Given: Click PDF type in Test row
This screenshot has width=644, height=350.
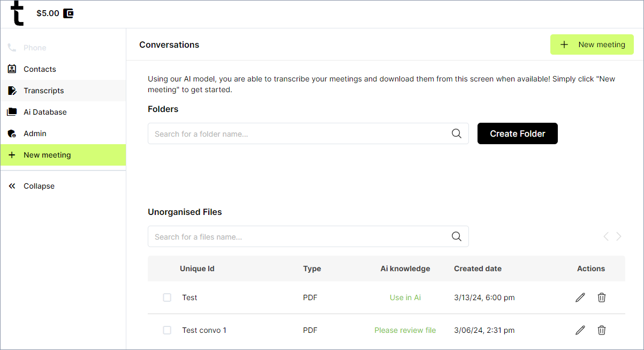Looking at the screenshot, I should 310,297.
